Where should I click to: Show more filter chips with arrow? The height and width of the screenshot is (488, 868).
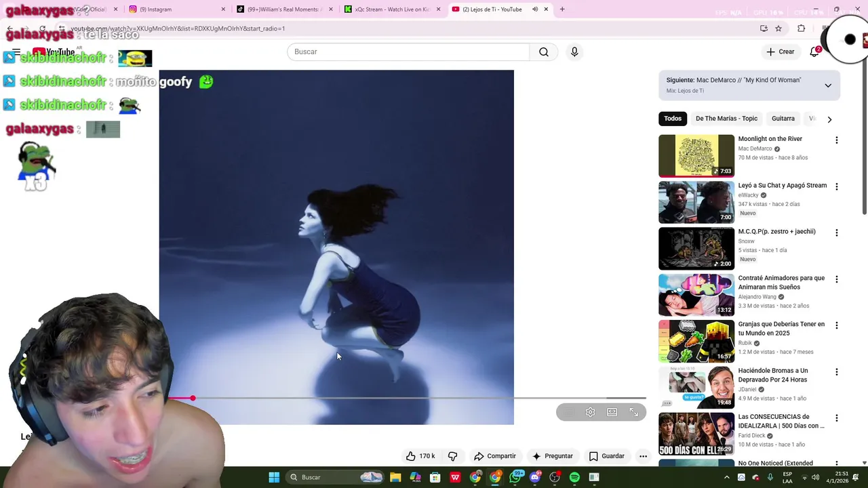click(829, 119)
